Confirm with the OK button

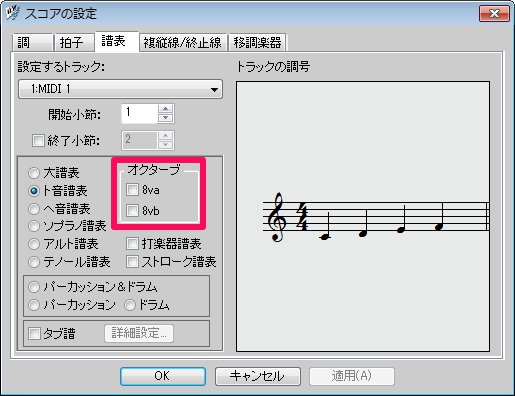click(163, 376)
